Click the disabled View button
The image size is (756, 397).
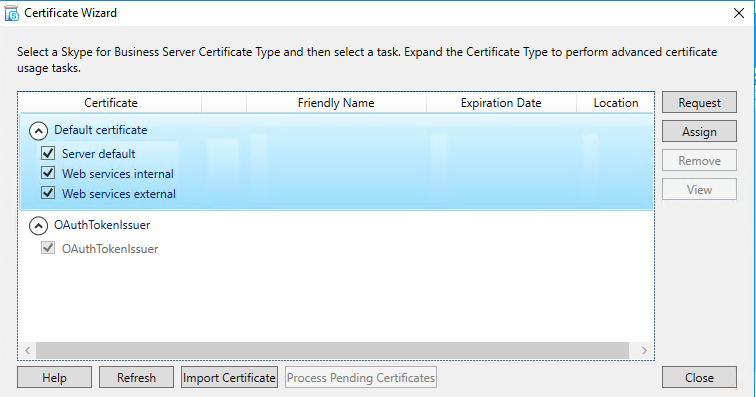point(699,189)
